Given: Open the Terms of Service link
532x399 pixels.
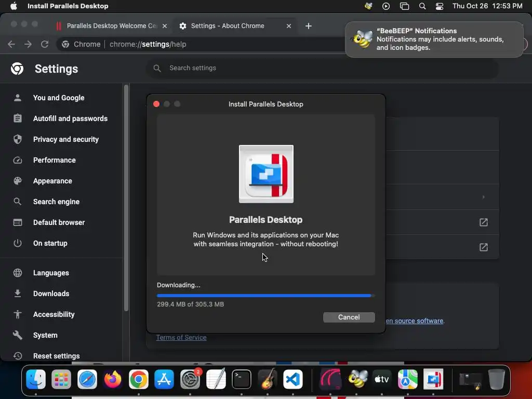Looking at the screenshot, I should click(x=181, y=338).
